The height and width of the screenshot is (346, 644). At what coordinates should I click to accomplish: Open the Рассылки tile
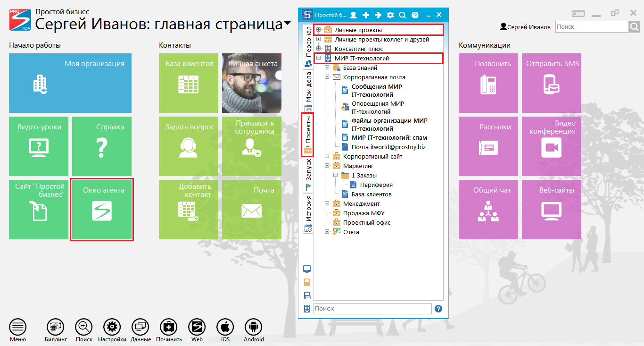click(x=488, y=146)
